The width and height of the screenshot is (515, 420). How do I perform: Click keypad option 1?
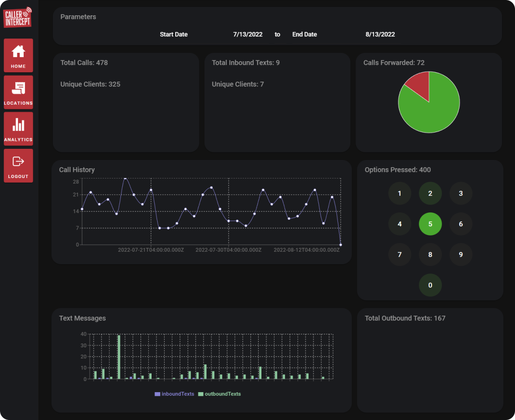(x=400, y=193)
